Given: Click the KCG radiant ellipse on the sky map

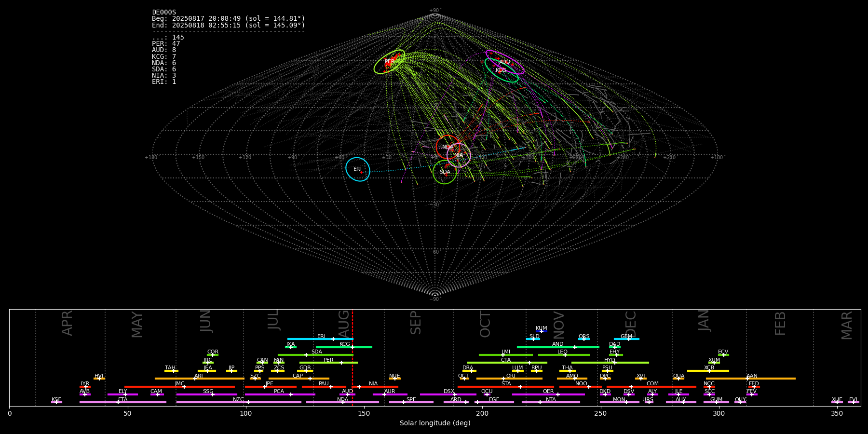Looking at the screenshot, I should 501,70.
